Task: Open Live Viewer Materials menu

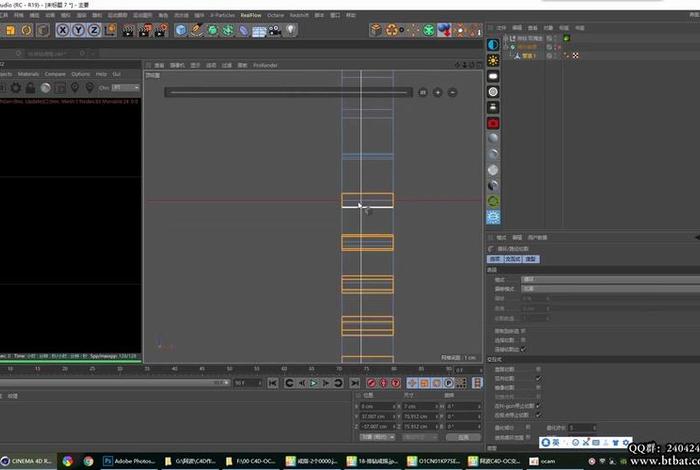Action: (x=29, y=74)
